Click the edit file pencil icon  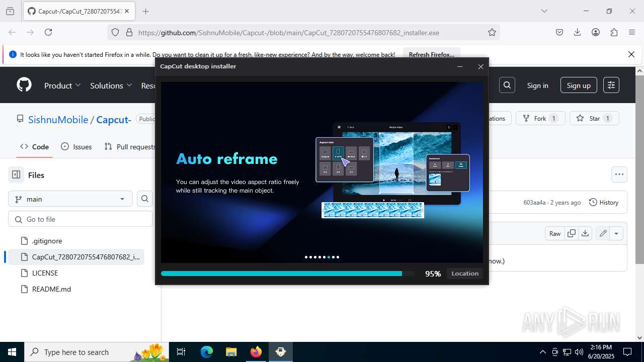pos(602,233)
